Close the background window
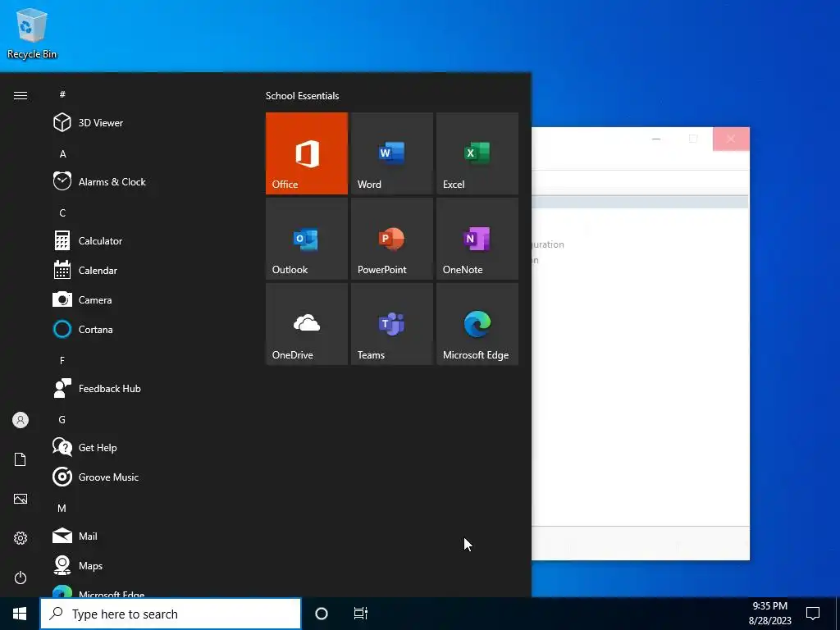This screenshot has width=840, height=630. [x=731, y=139]
